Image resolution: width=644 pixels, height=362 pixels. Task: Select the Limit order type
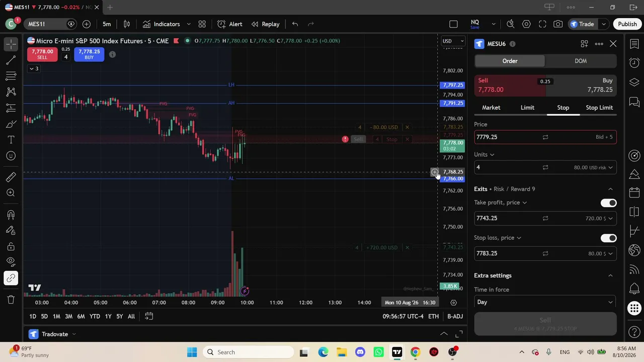[x=527, y=108]
